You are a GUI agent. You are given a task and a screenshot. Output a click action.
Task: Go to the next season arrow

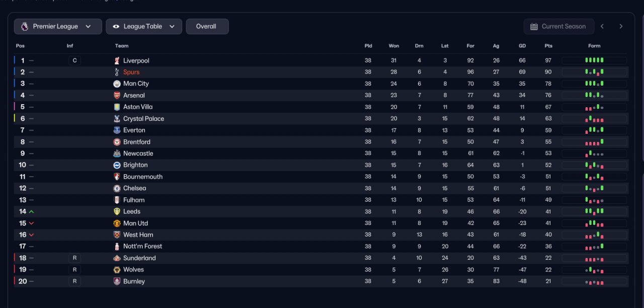tap(621, 27)
